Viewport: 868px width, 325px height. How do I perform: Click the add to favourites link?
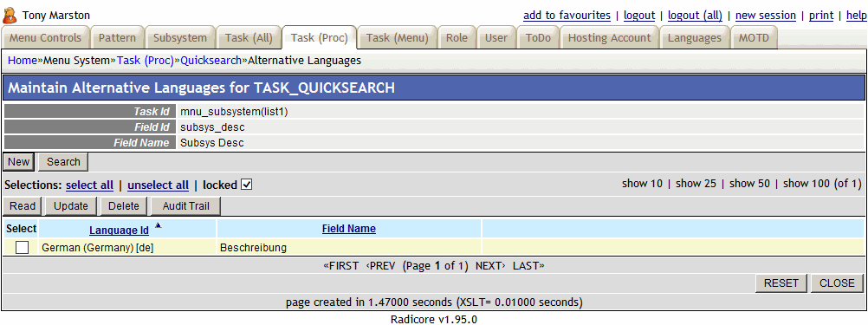(567, 16)
